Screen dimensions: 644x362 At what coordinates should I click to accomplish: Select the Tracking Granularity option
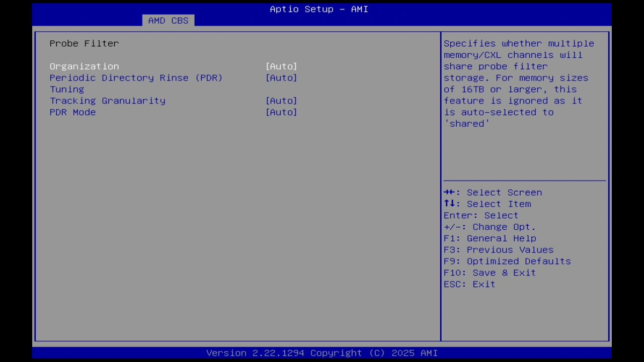(x=107, y=101)
